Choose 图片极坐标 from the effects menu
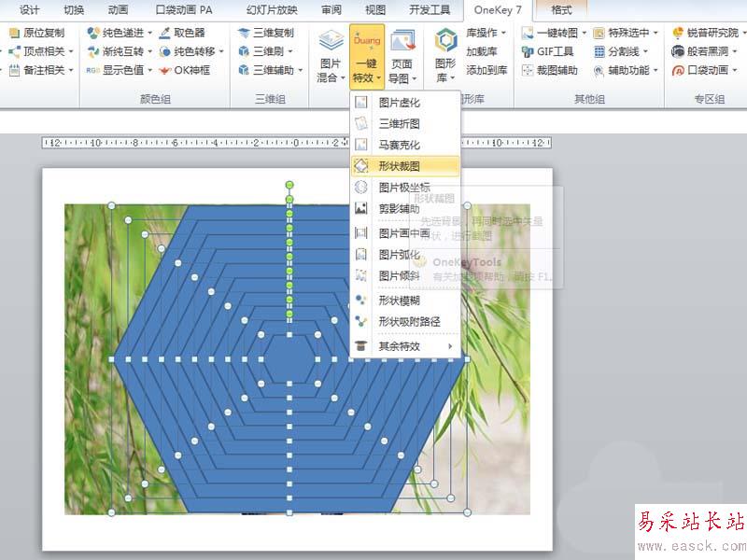Viewport: 747px width, 560px height. tap(405, 188)
